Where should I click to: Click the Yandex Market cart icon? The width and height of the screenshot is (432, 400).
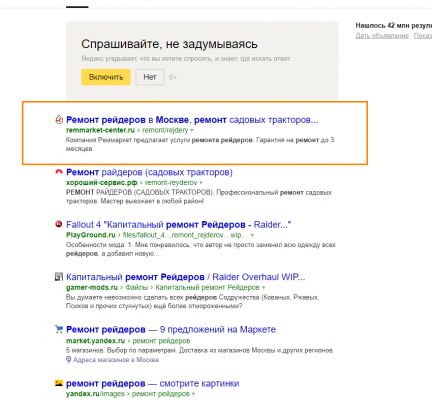point(59,329)
